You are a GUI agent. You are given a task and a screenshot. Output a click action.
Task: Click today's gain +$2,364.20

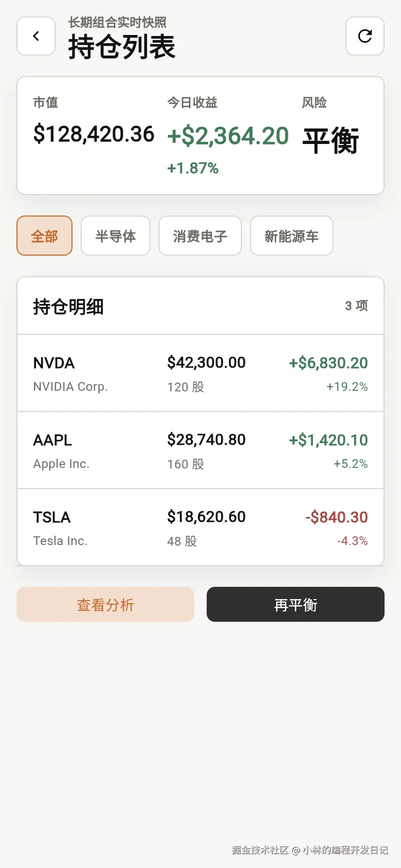(x=228, y=136)
